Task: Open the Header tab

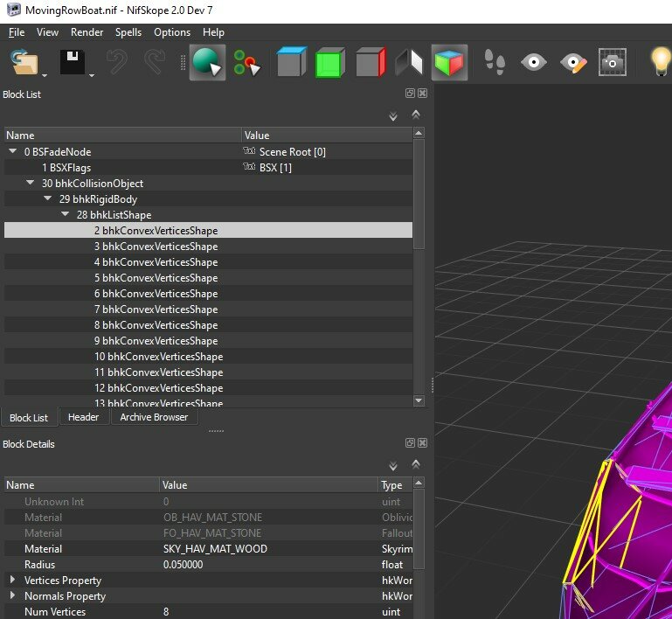Action: click(x=83, y=418)
